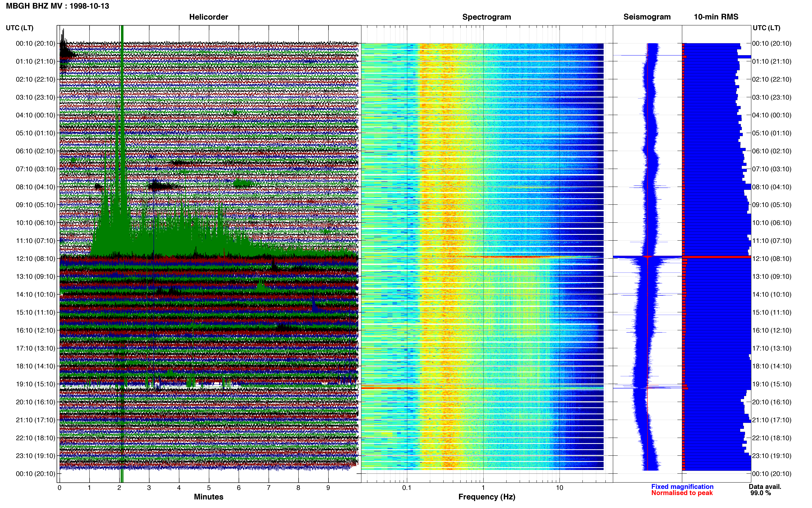The image size is (812, 508).
Task: Click the left-axis time label '10:10 (06:10)'
Action: pos(36,223)
